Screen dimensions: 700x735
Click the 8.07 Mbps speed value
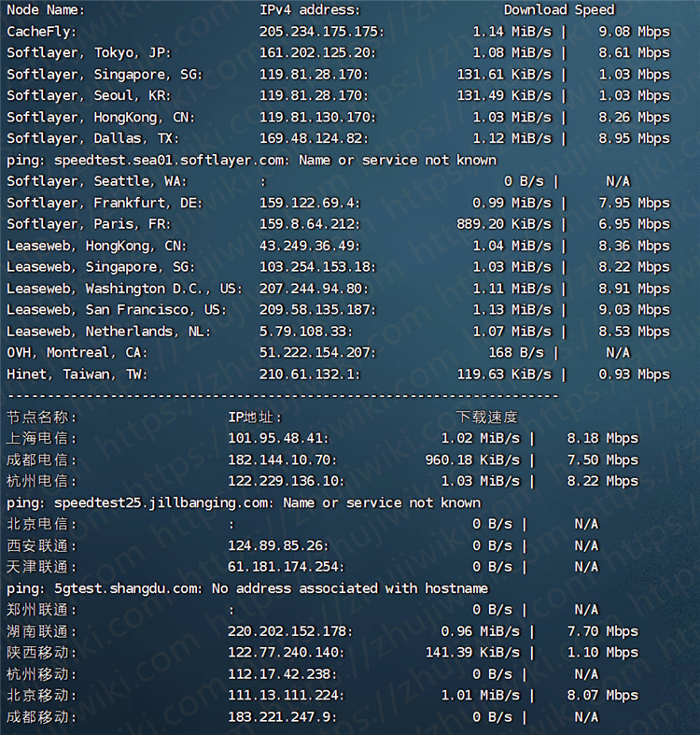coord(603,696)
